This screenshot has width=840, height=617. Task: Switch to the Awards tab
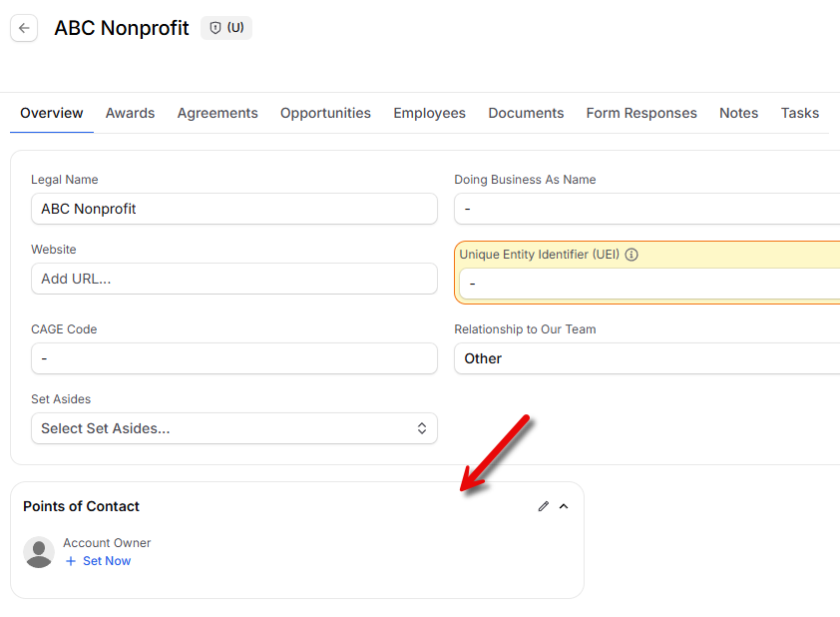[130, 113]
